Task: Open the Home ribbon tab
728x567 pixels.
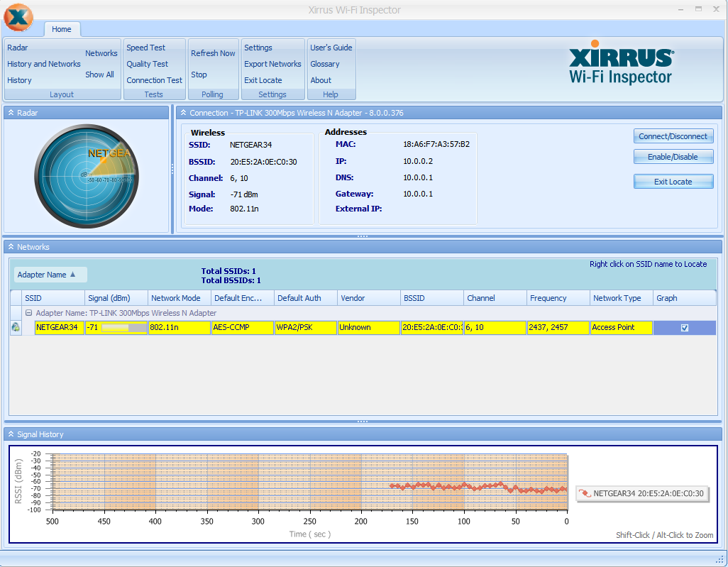Action: coord(62,29)
